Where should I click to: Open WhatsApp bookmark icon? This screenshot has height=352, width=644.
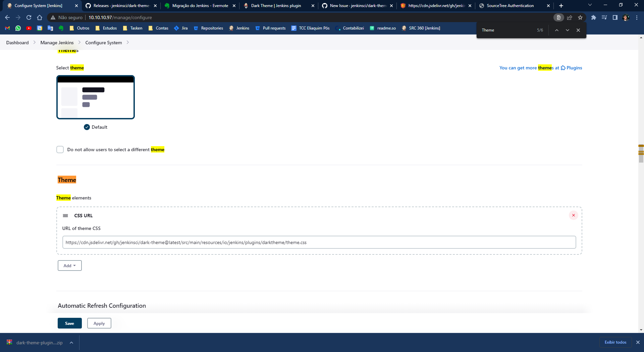pos(18,28)
